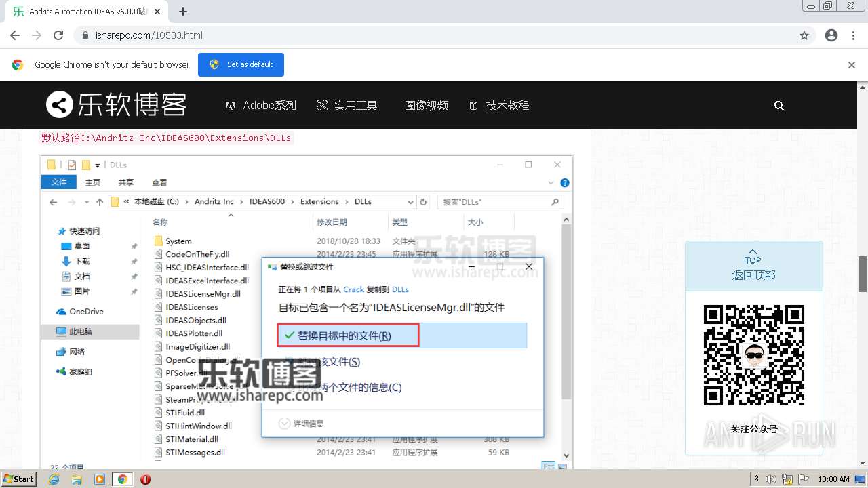The image size is (868, 488).
Task: Open the Windows Start menu
Action: point(18,479)
